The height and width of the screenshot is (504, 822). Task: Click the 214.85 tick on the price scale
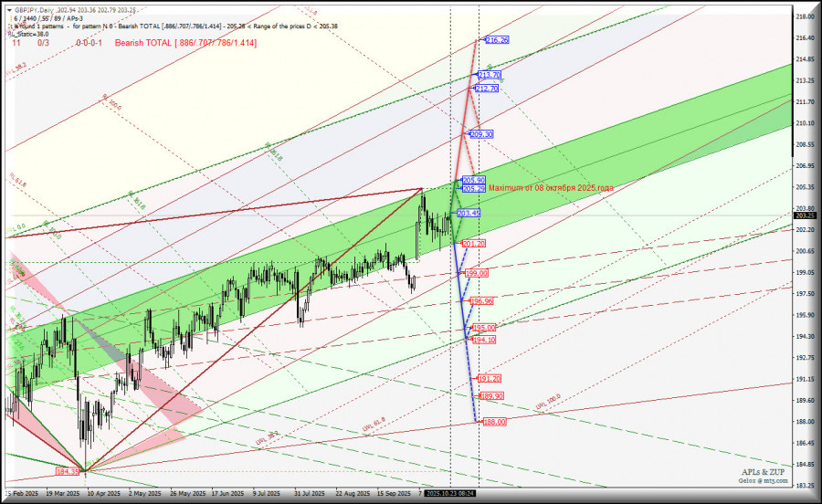click(806, 59)
